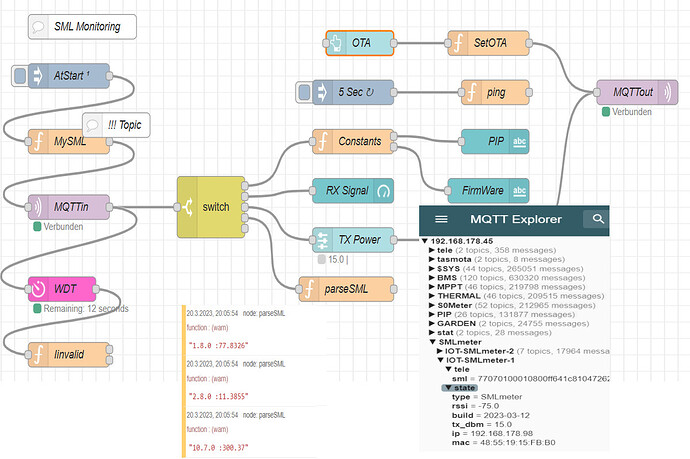Image resolution: width=690 pixels, height=459 pixels.
Task: Select the ping function node
Action: click(x=495, y=92)
